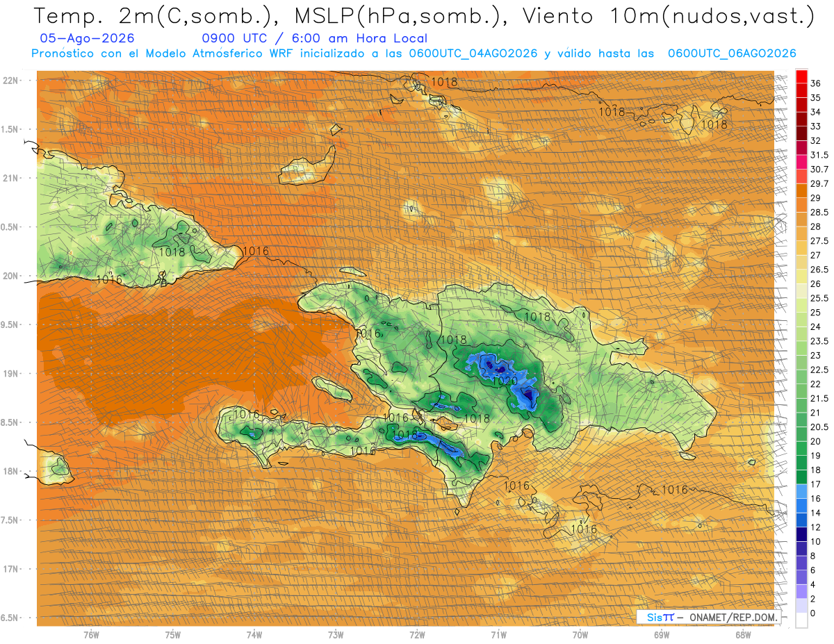This screenshot has height=644, width=834.
Task: Click the '70W' longitude axis label
Action: coord(580,635)
